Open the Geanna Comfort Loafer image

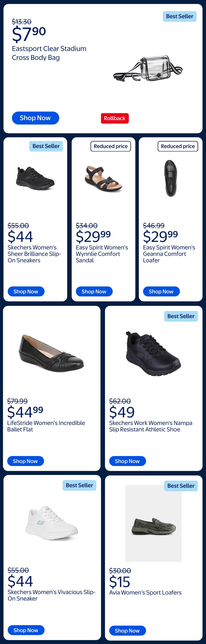[170, 178]
